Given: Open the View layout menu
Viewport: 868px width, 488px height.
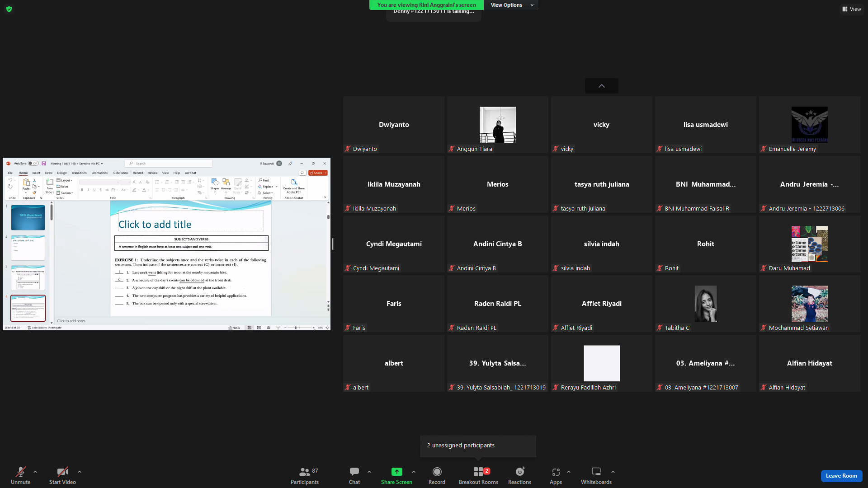Looking at the screenshot, I should (x=851, y=9).
